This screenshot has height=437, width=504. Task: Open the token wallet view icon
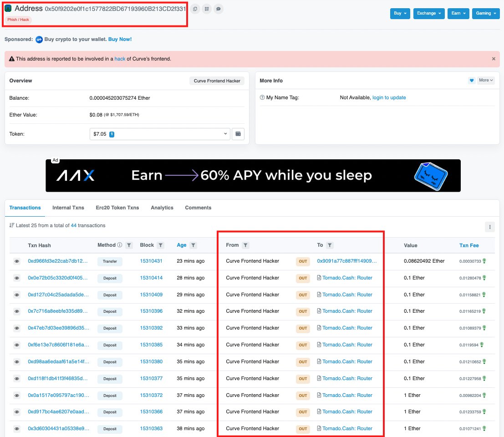(238, 134)
